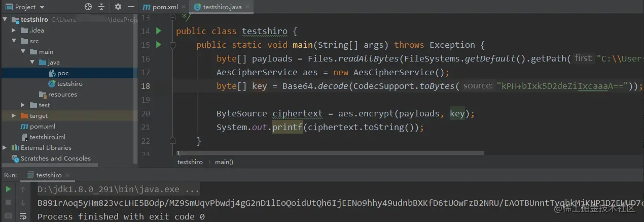Close the testshiro Run tab

pos(68,175)
